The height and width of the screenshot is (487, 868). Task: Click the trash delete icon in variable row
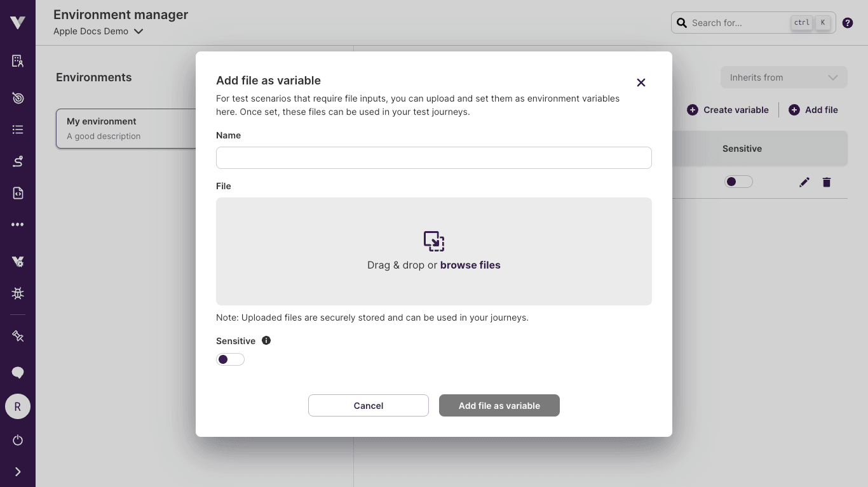(x=827, y=182)
